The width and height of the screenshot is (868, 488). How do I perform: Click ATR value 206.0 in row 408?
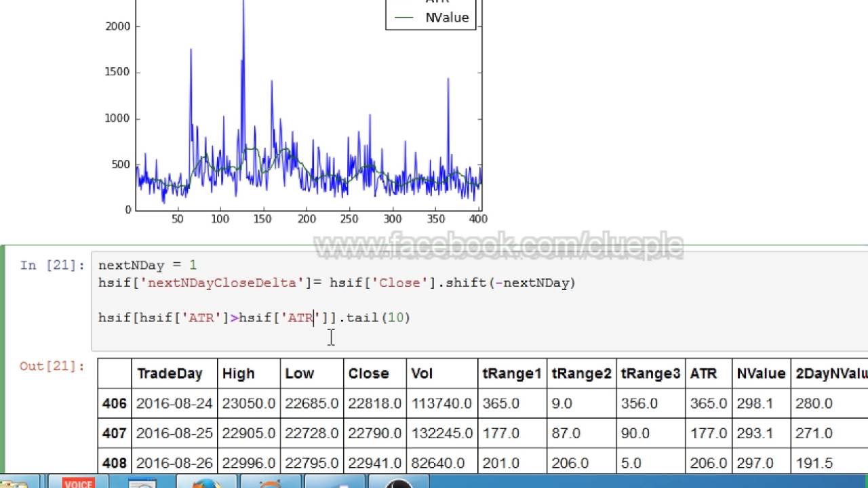[709, 463]
